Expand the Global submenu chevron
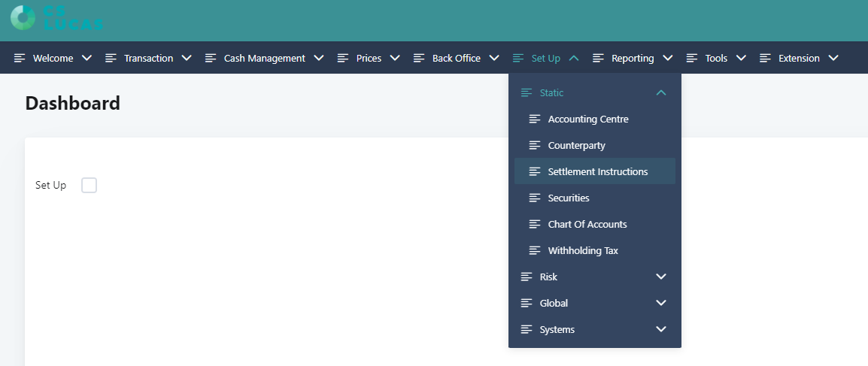Image resolution: width=868 pixels, height=366 pixels. [x=661, y=303]
